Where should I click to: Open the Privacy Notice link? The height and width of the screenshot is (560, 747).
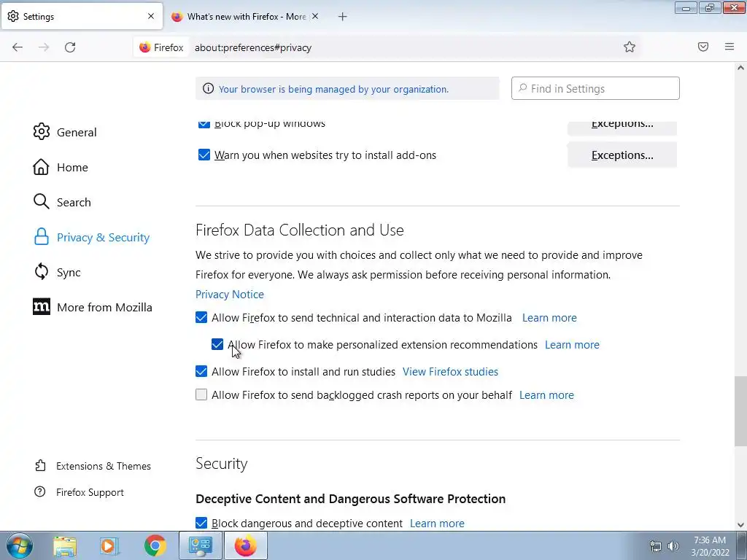pos(230,295)
